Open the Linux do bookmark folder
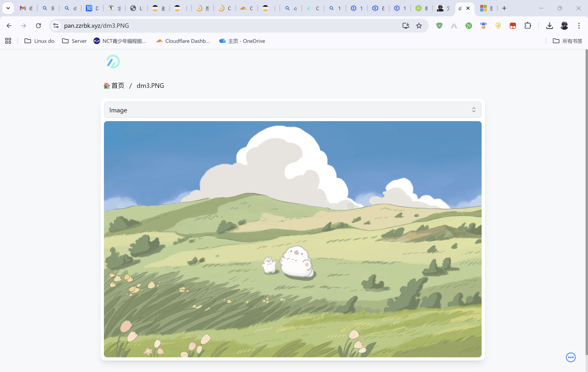Viewport: 588px width, 372px height. 39,41
